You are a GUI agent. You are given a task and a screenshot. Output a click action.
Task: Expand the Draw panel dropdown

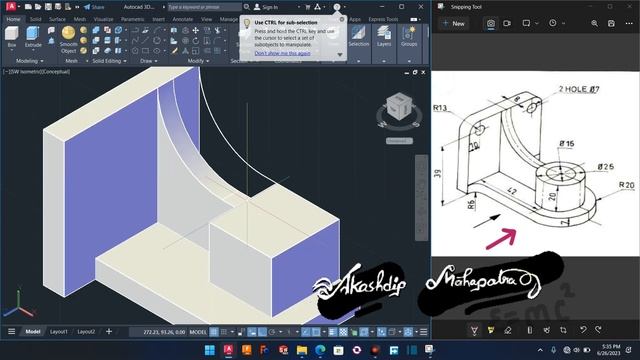[149, 61]
